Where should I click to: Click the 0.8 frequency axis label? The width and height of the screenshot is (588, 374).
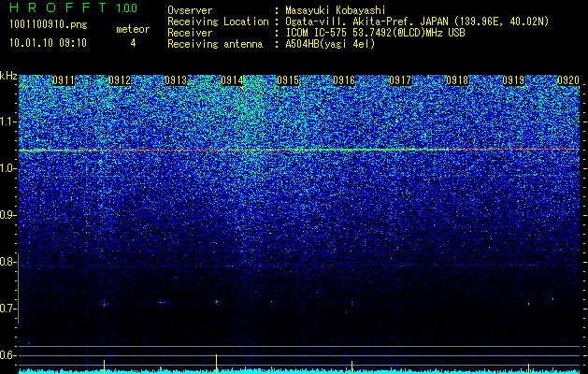[x=7, y=262]
